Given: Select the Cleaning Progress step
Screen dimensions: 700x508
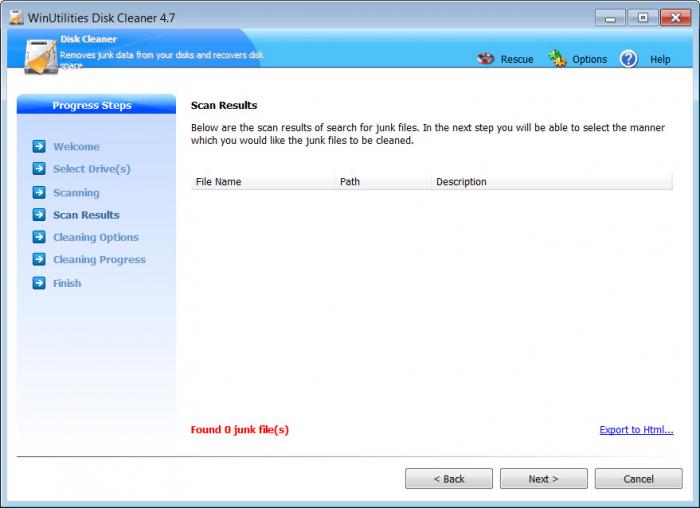Looking at the screenshot, I should coord(99,260).
